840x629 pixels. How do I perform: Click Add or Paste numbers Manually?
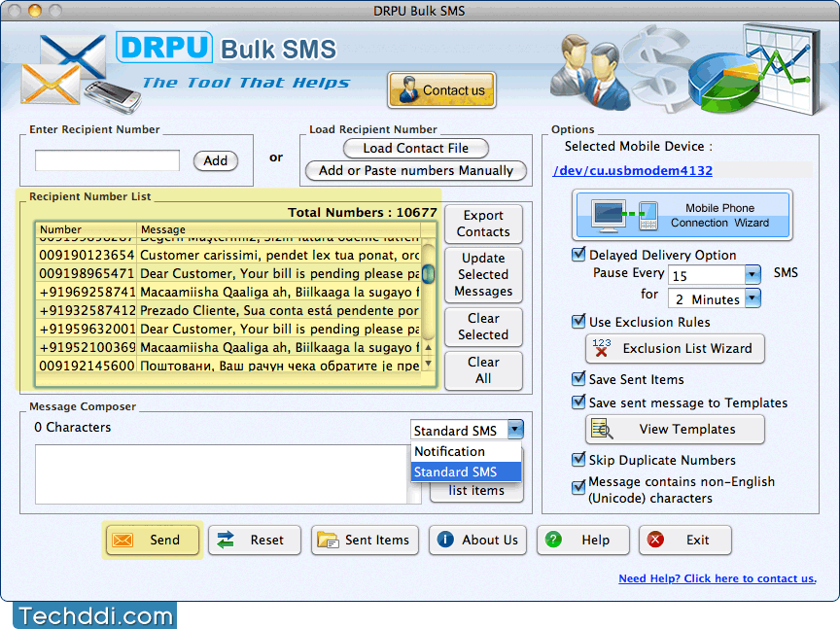pyautogui.click(x=416, y=171)
